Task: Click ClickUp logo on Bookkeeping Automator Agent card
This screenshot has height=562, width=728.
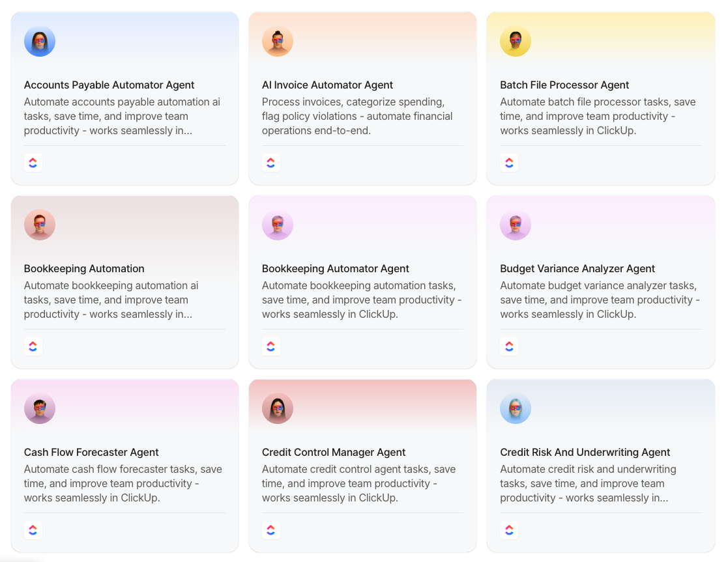Action: coord(271,346)
